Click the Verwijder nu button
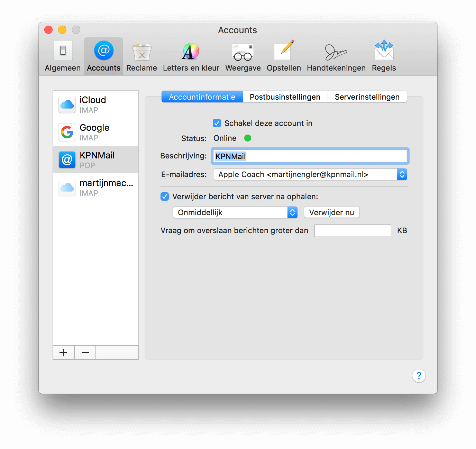476x449 pixels. (332, 212)
